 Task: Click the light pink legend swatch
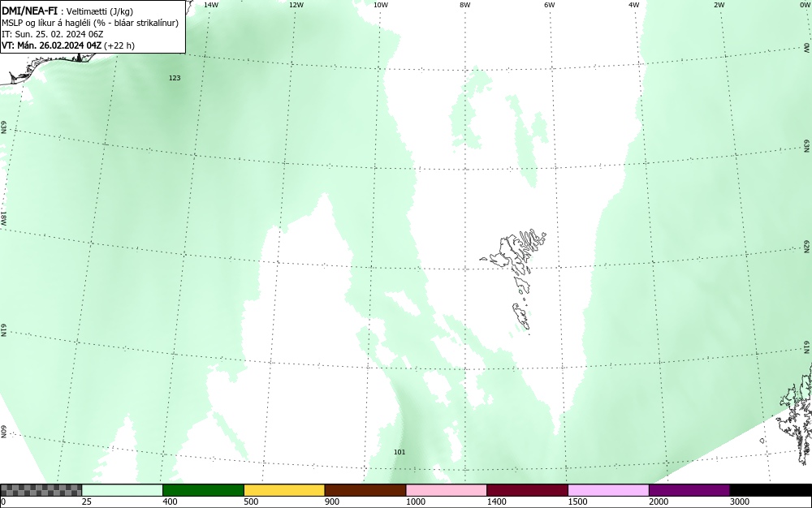(447, 490)
